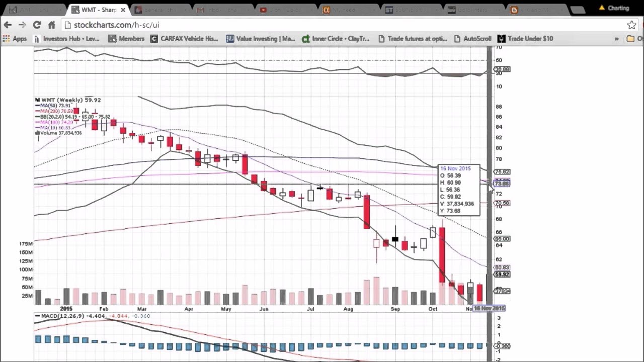
Task: Switch to the Seeking Alpha feed tab
Action: [350, 10]
